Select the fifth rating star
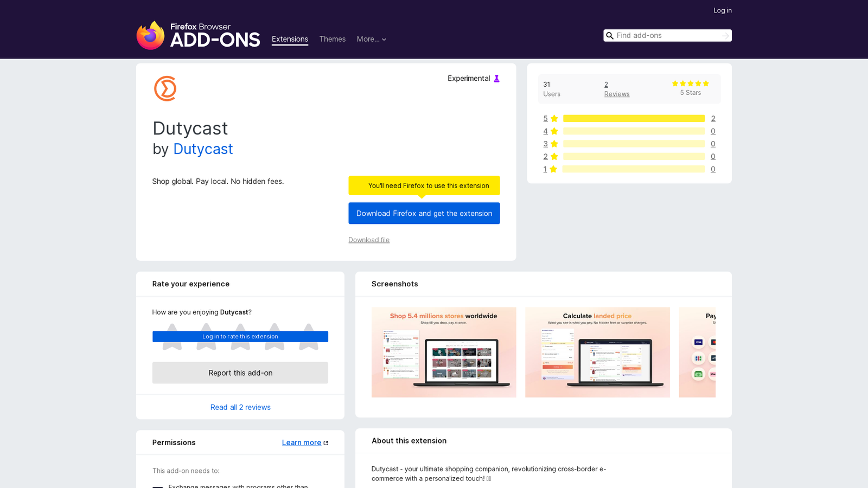Viewport: 868px width, 488px height. (309, 337)
